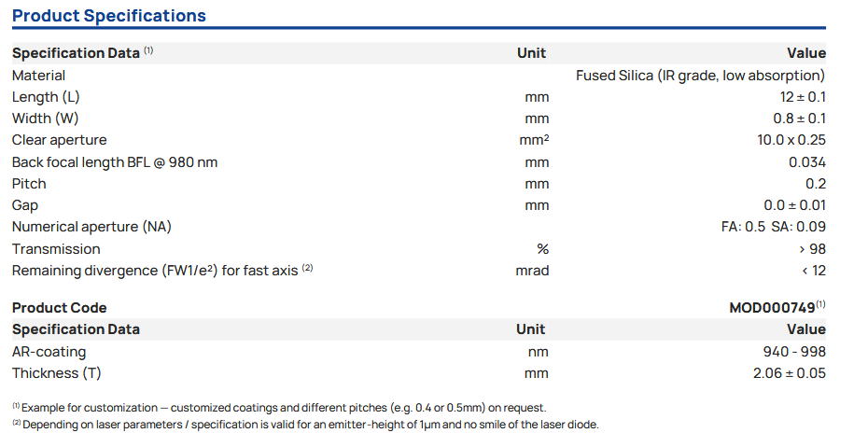Click the Specification Data header in first table

76,53
